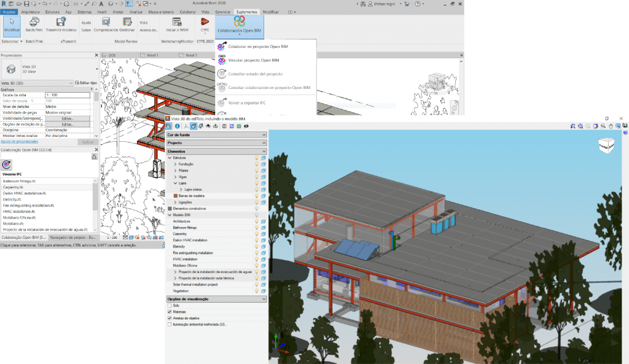Expand the Ligações tree node
The image size is (629, 364).
tap(175, 203)
